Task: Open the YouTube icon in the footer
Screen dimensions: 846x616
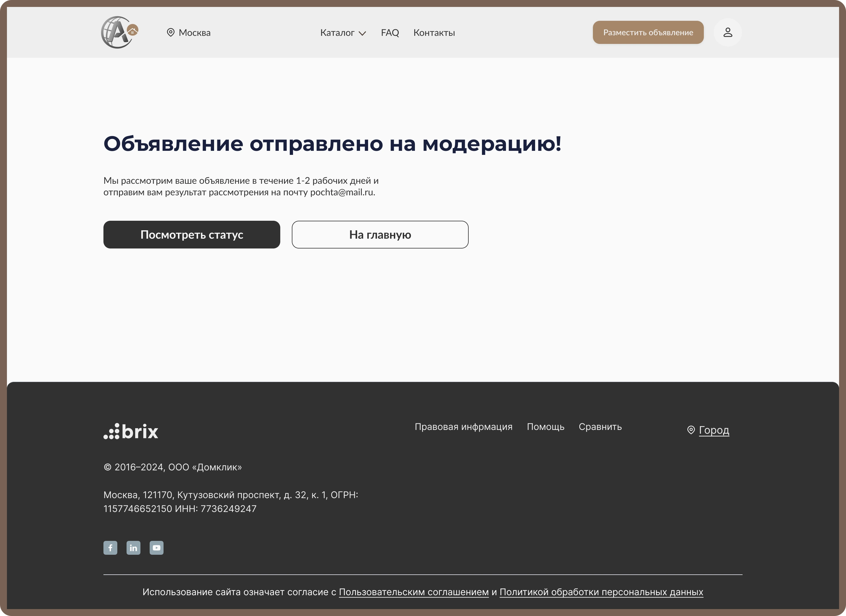Action: 157,548
